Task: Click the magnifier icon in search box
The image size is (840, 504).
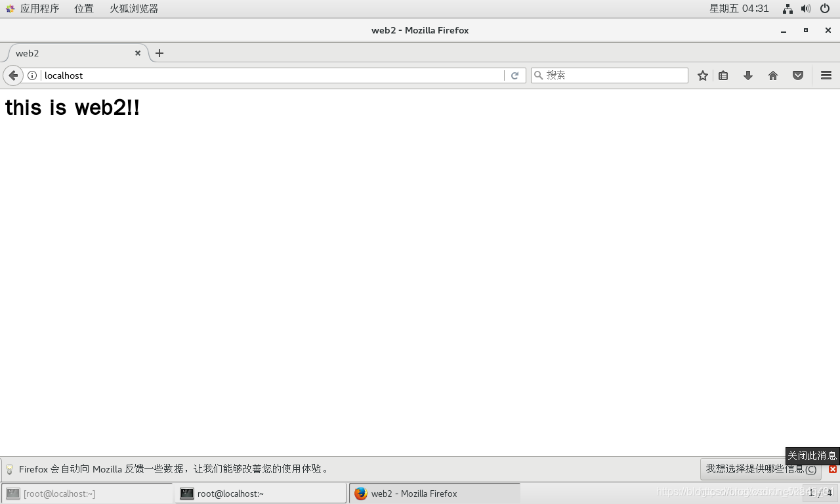Action: [x=539, y=75]
